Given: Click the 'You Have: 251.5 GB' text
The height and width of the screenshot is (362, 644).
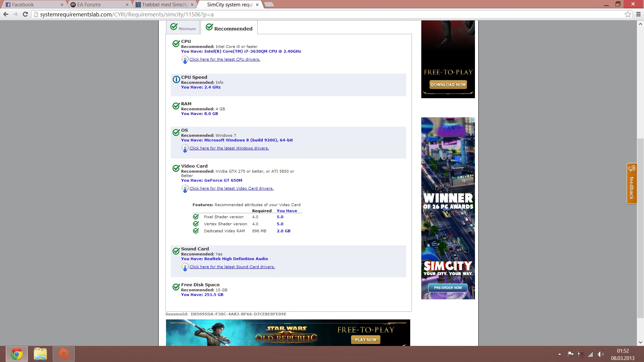Looking at the screenshot, I should coord(202,295).
